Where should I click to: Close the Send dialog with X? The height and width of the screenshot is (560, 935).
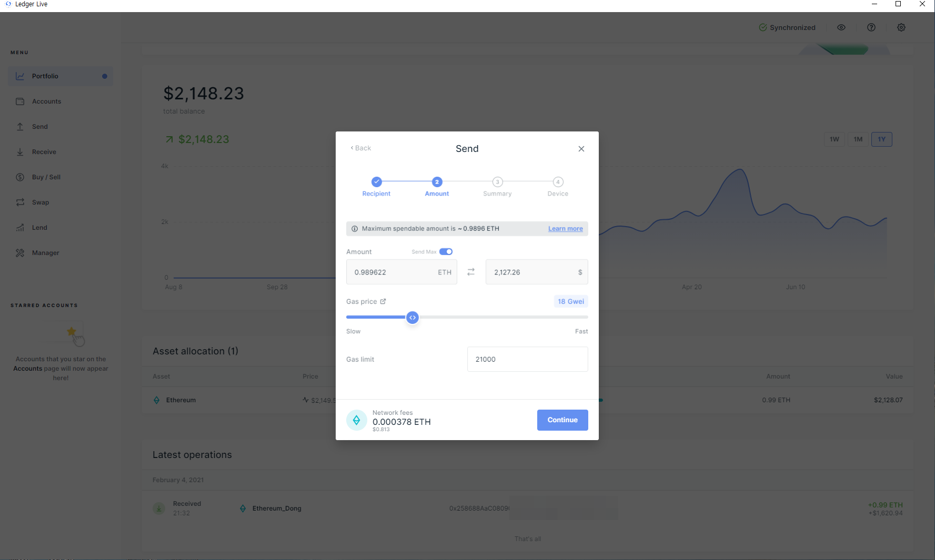[x=581, y=149]
